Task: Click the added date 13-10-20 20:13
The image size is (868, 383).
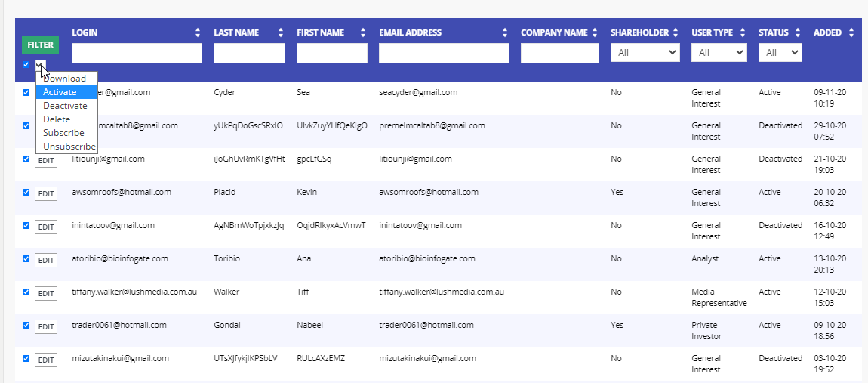Action: tap(830, 264)
